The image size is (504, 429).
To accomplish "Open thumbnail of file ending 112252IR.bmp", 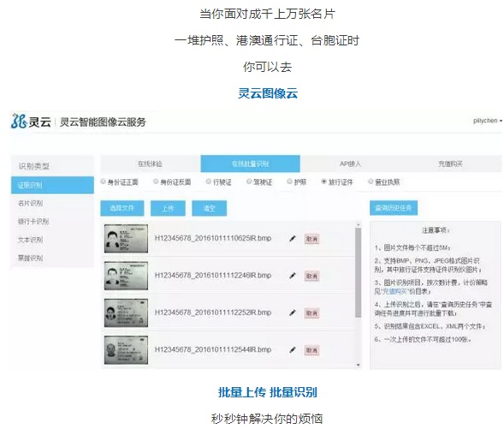I will click(x=126, y=313).
